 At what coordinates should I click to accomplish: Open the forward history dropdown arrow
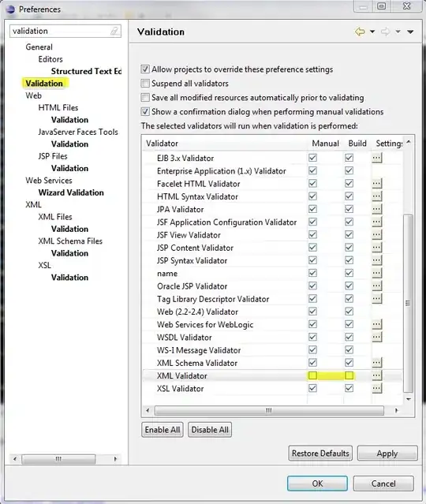coord(398,32)
